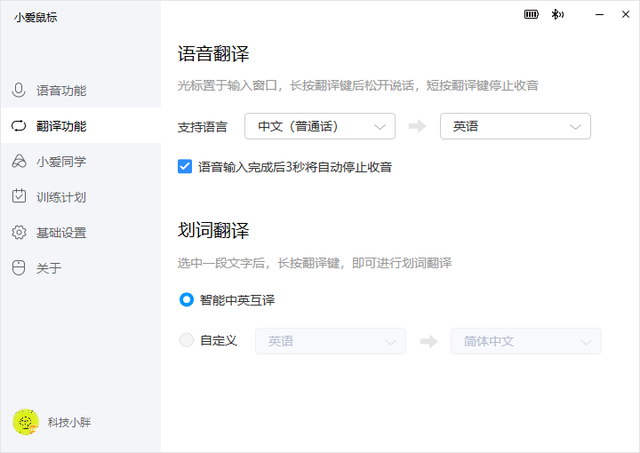Viewport: 640px width, 453px height.
Task: Click the Bluetooth connection icon
Action: coord(557,15)
